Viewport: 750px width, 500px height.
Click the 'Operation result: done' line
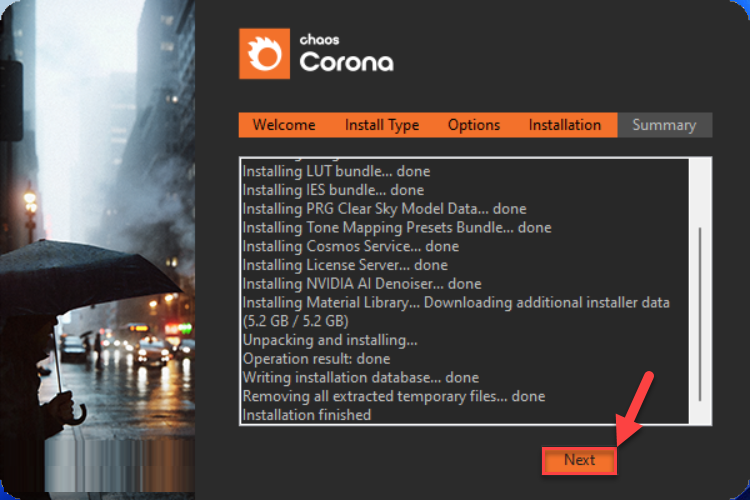(316, 359)
